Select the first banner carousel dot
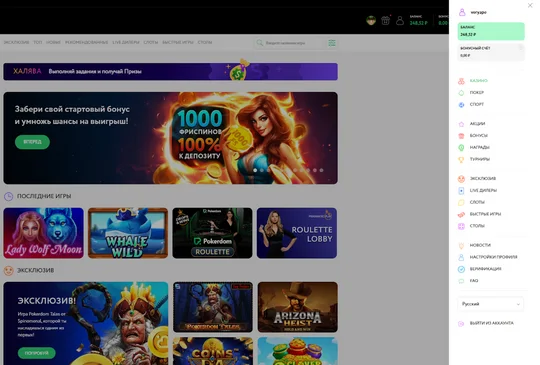540x365 pixels. point(255,170)
